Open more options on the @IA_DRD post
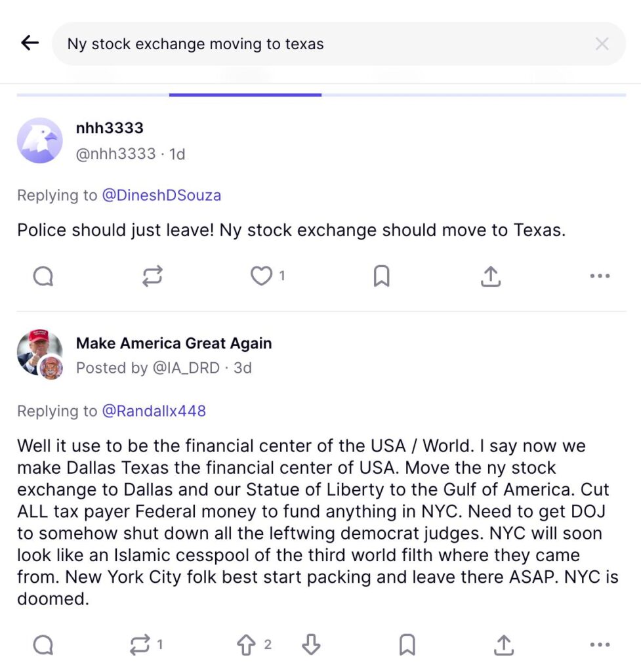The height and width of the screenshot is (672, 641). tap(600, 646)
